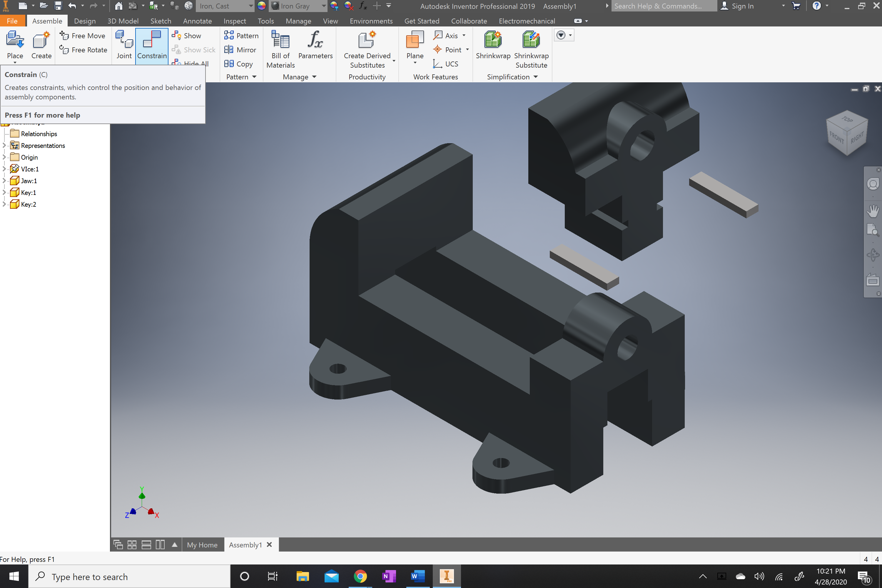This screenshot has height=588, width=882.
Task: Switch to the My Home document tab
Action: click(202, 544)
